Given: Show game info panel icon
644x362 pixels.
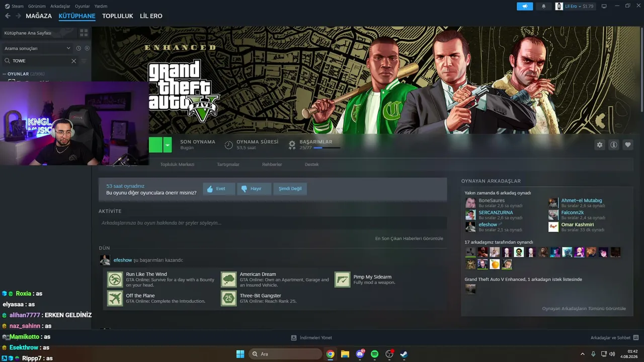Looking at the screenshot, I should point(614,145).
